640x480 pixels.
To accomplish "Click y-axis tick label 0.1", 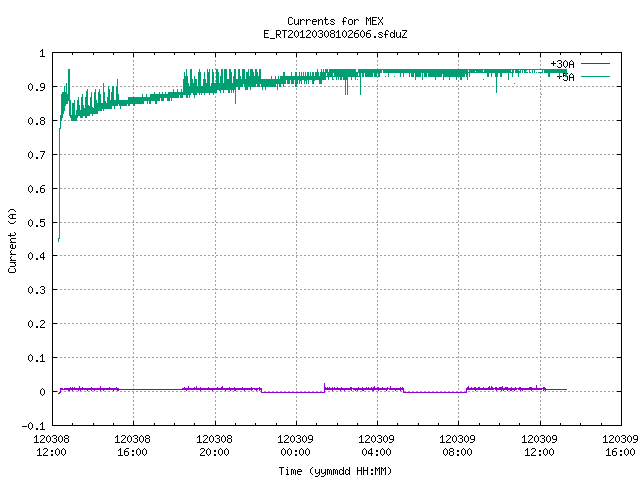I will point(36,358).
